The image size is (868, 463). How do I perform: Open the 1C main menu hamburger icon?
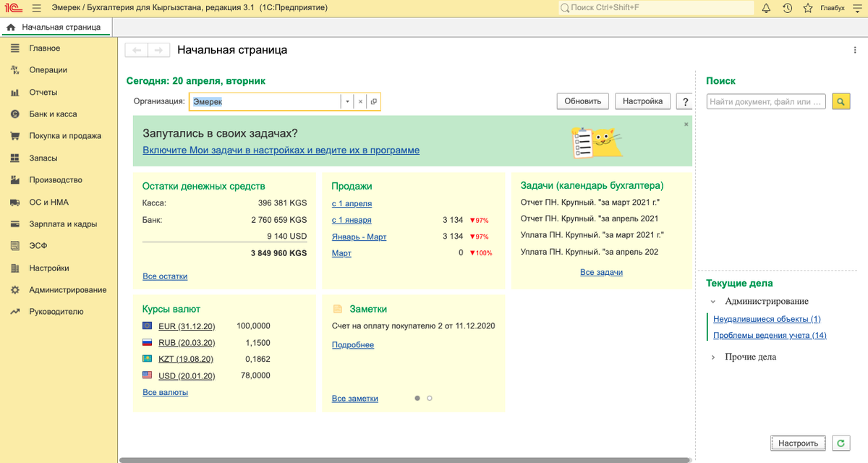point(36,8)
